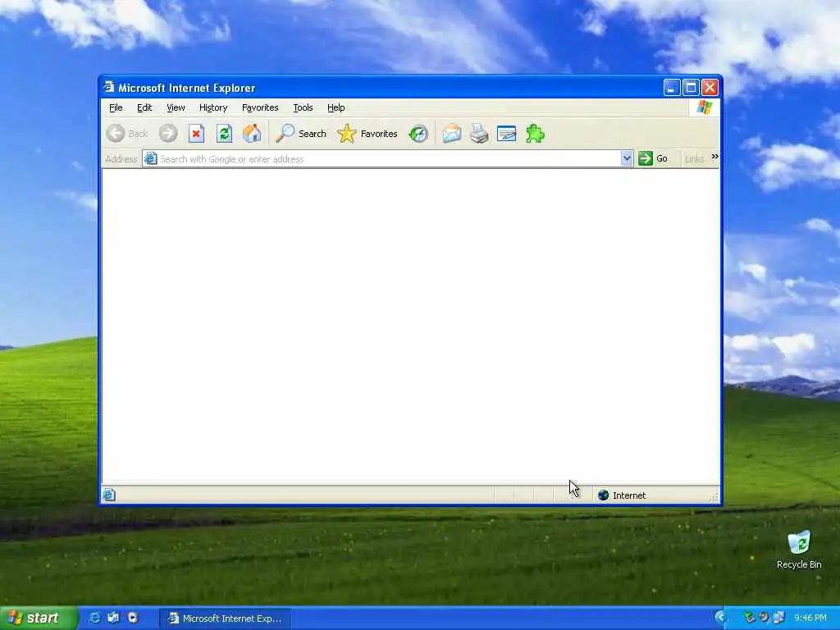Click the page icon in the status bar

(109, 495)
